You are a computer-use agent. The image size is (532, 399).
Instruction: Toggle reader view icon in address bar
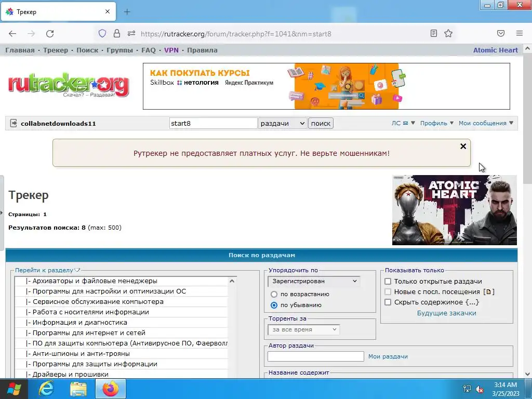point(434,33)
